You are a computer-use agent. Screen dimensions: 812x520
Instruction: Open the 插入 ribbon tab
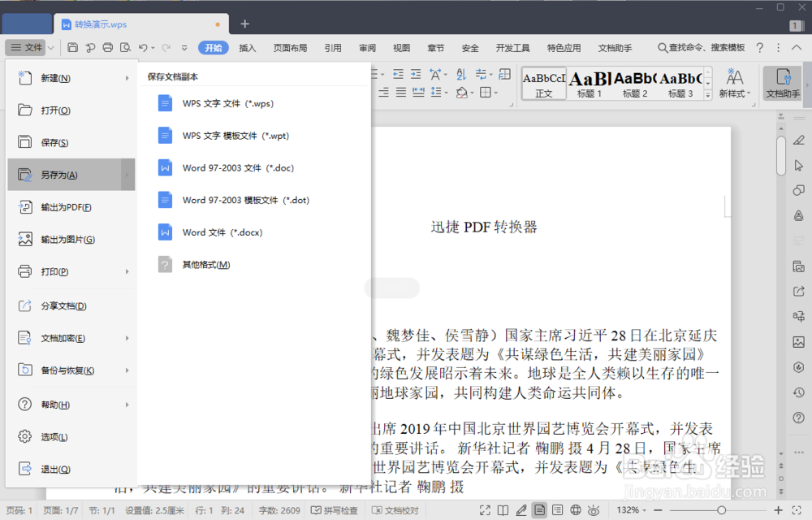(248, 48)
